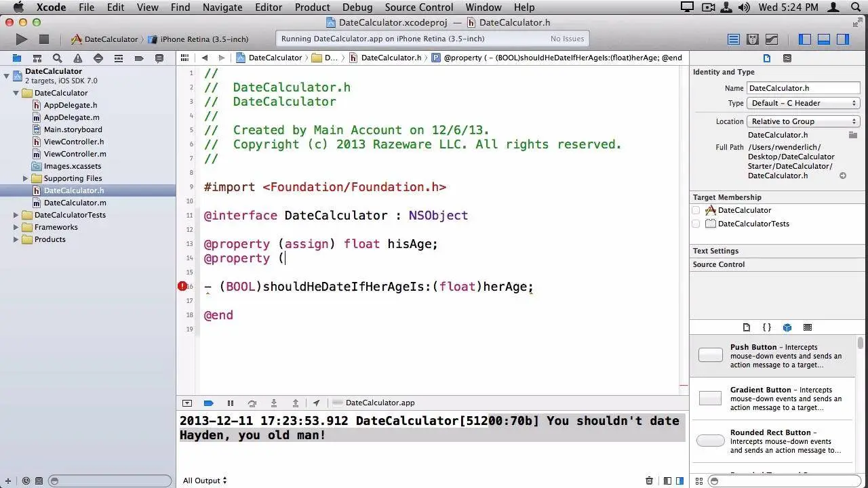The height and width of the screenshot is (488, 868).
Task: Check DateCalculatorTests target membership
Action: pyautogui.click(x=696, y=224)
